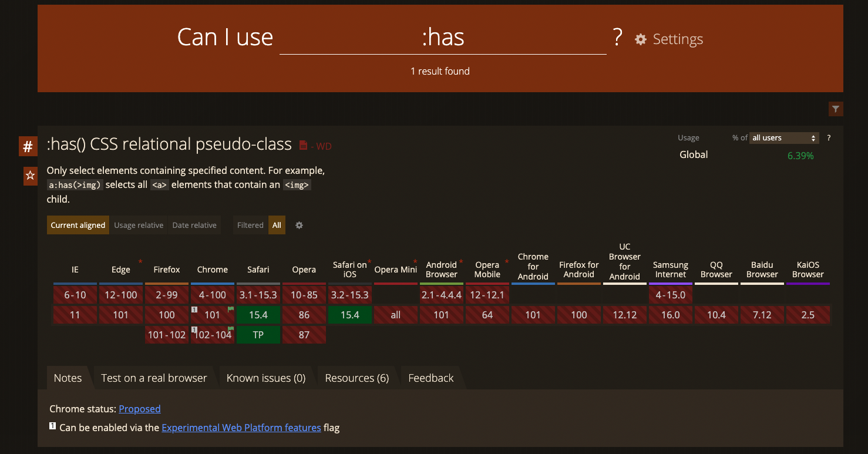Click the Safari column header
The height and width of the screenshot is (454, 868).
tap(258, 270)
